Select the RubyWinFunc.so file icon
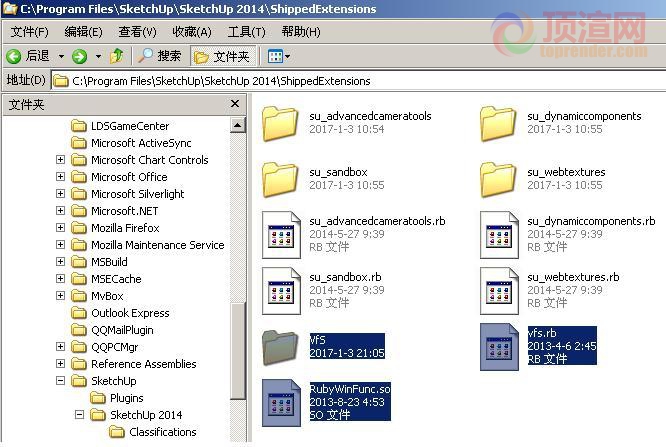Image resolution: width=666 pixels, height=447 pixels. pyautogui.click(x=281, y=403)
